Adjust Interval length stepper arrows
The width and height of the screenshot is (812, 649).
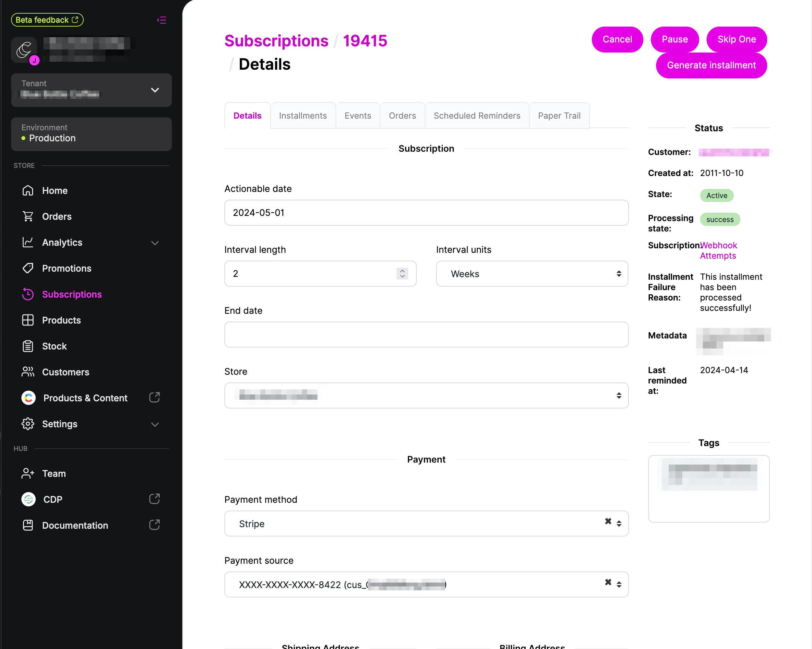pos(402,274)
